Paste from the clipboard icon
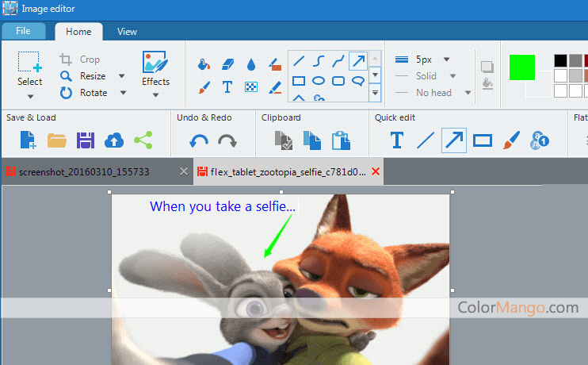Screen dimensions: 588x365 pos(341,140)
